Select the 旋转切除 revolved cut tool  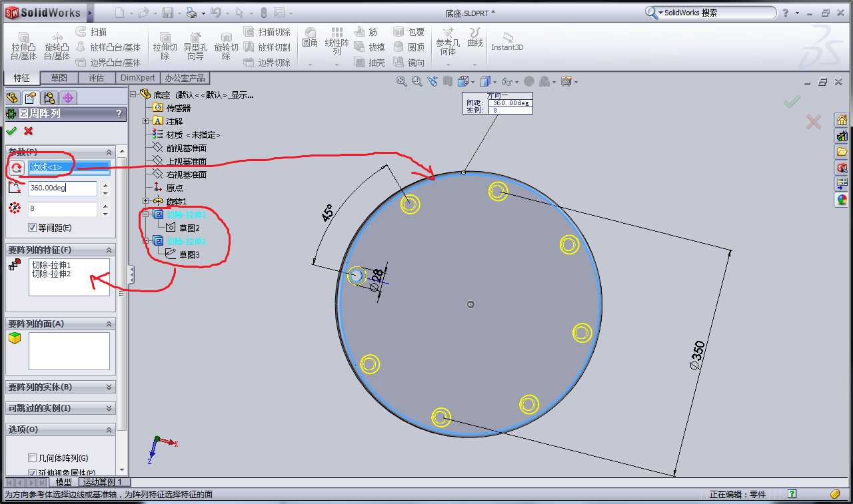[226, 46]
